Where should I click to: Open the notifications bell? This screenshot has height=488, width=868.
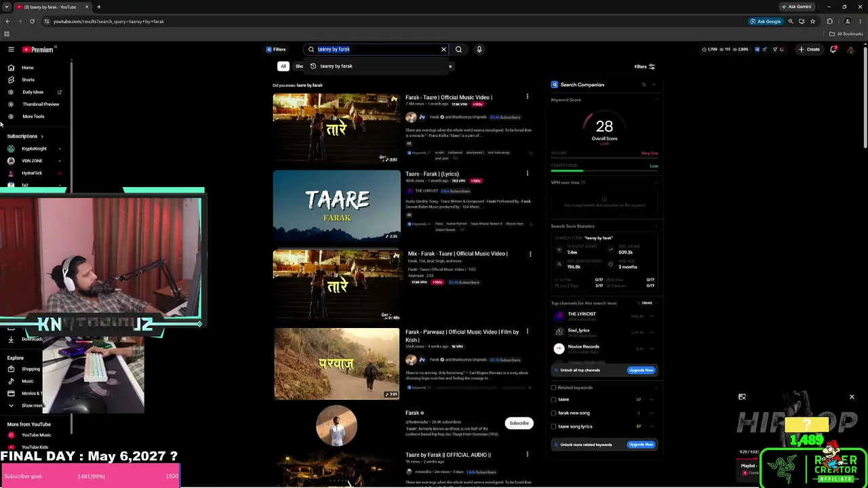click(x=833, y=49)
